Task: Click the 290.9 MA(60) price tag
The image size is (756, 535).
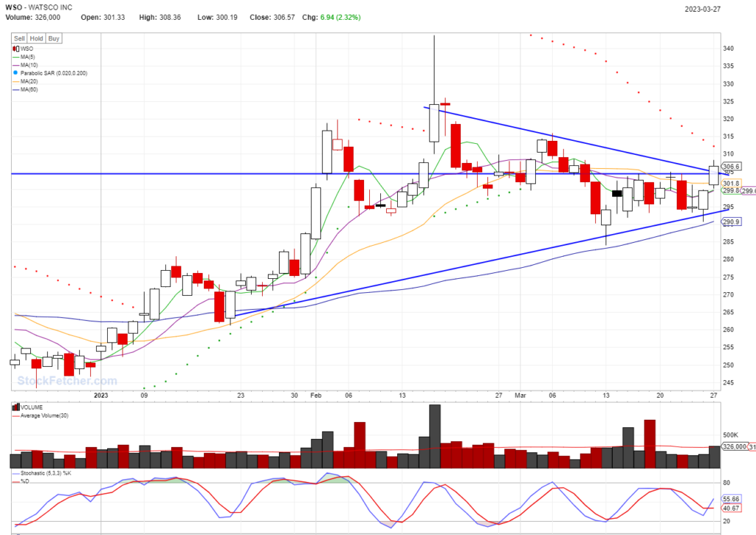Action: [731, 222]
